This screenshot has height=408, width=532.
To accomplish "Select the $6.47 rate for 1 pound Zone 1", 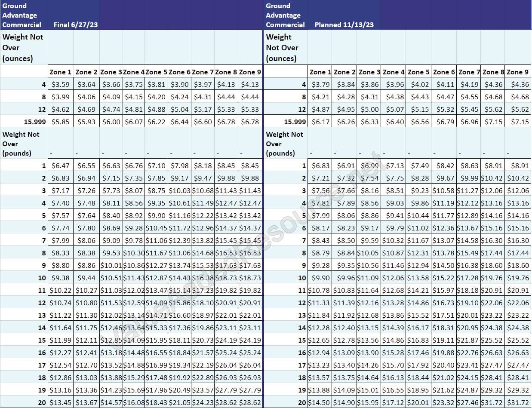I will pyautogui.click(x=60, y=165).
